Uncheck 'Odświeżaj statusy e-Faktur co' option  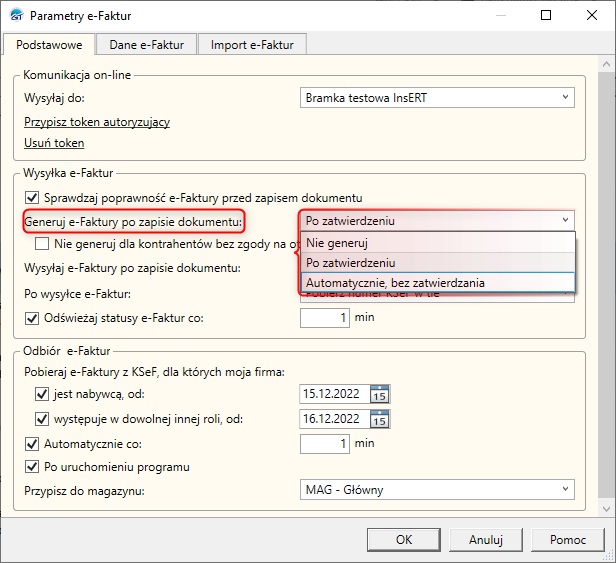30,317
